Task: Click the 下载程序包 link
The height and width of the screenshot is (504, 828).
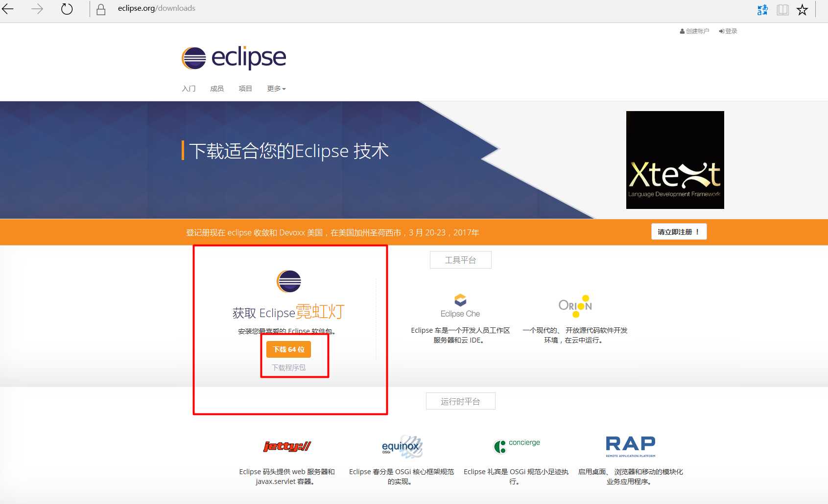Action: 288,367
